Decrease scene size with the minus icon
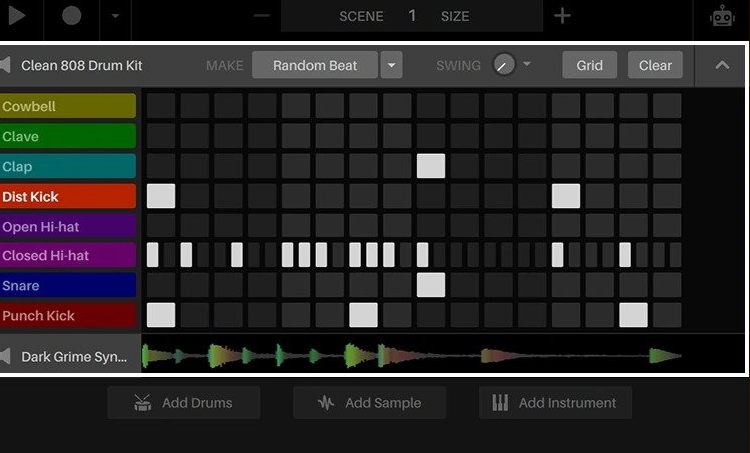This screenshot has height=453, width=750. click(x=262, y=16)
